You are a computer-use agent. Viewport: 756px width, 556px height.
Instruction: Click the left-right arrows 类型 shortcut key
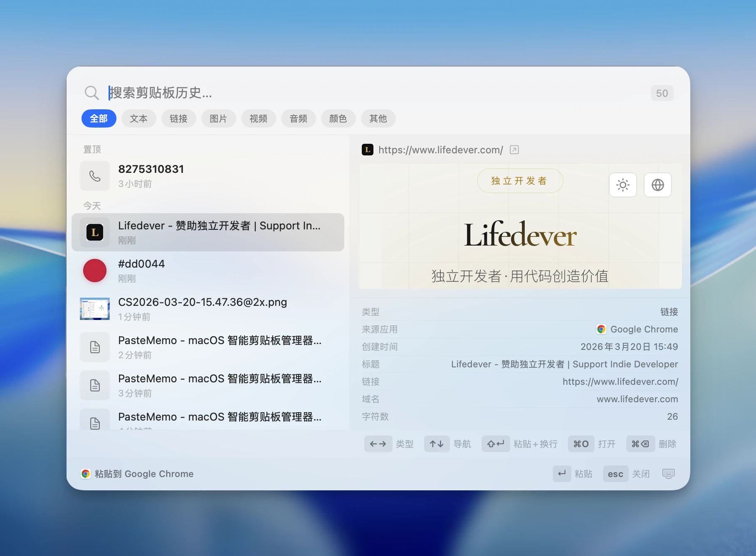point(378,444)
